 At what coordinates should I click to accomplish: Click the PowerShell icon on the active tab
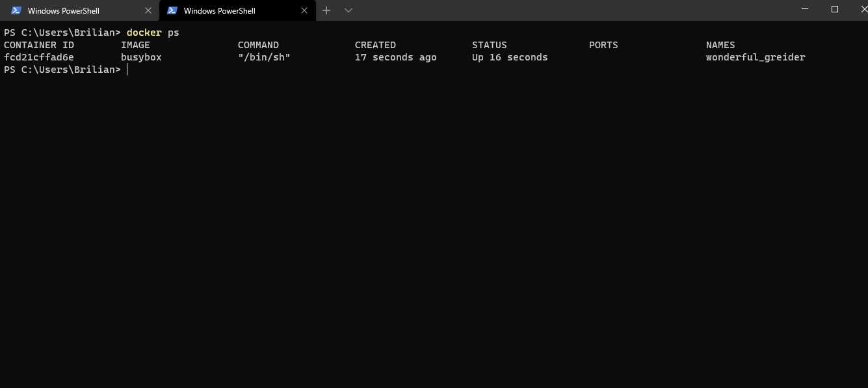[x=172, y=10]
